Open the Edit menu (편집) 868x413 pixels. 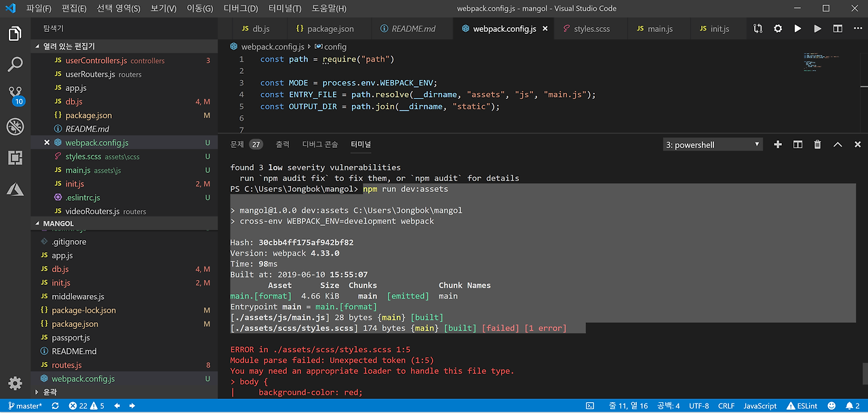(x=74, y=9)
